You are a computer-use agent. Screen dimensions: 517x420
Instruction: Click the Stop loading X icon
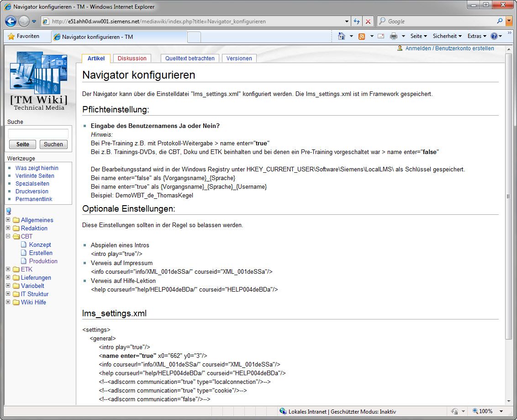[368, 21]
